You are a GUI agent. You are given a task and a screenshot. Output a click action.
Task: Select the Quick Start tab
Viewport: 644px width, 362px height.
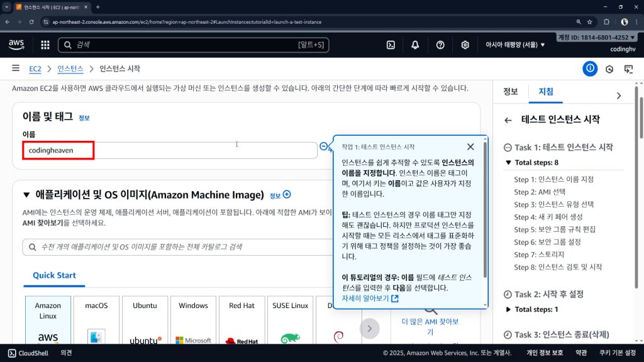pyautogui.click(x=54, y=275)
